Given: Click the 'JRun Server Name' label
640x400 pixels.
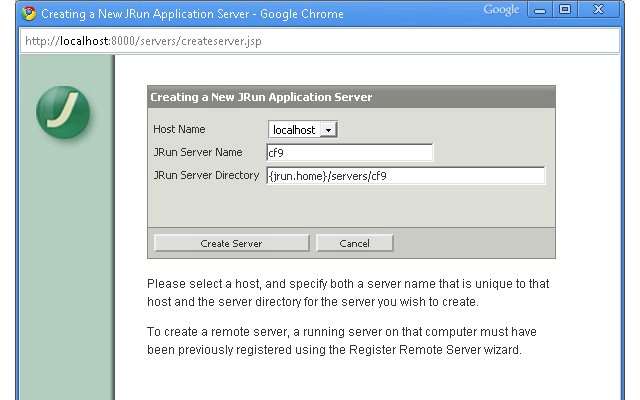Looking at the screenshot, I should [x=198, y=152].
